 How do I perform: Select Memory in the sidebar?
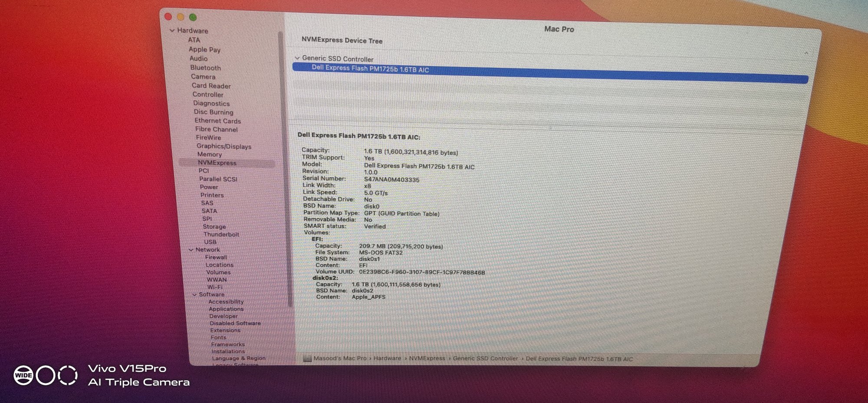pos(210,155)
